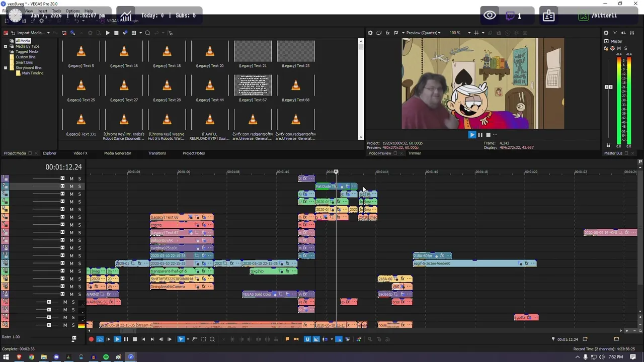Select the Normal Edit tool arrow
Image resolution: width=644 pixels, height=362 pixels.
point(181,339)
